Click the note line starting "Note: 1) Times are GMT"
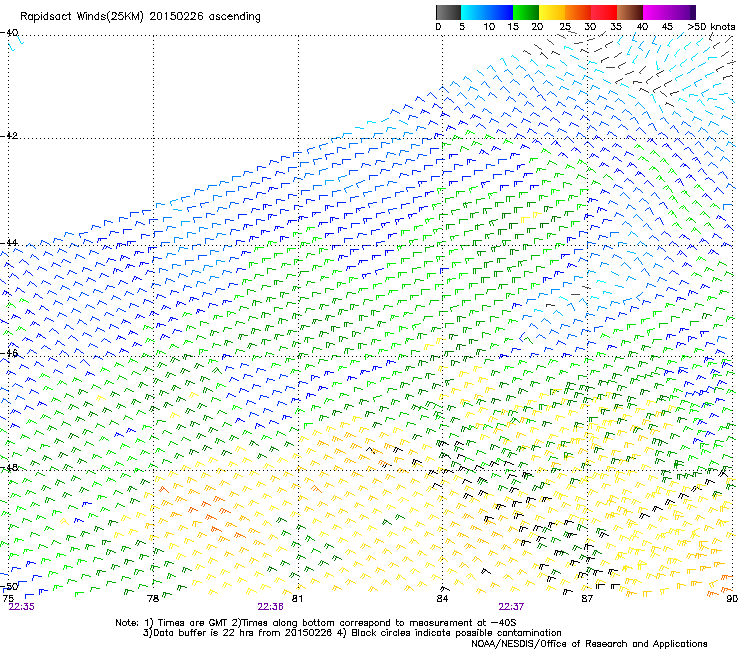This screenshot has height=650, width=740. point(316,623)
